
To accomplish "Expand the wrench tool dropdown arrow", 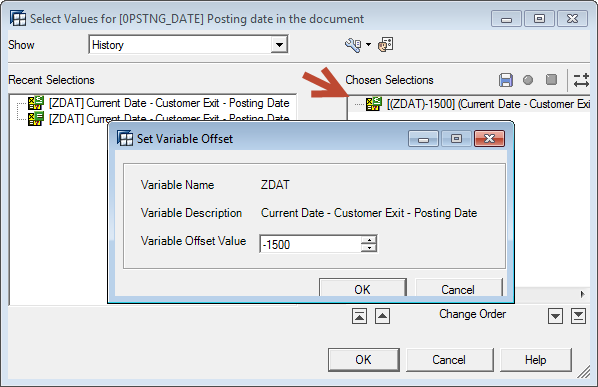I will (x=368, y=45).
